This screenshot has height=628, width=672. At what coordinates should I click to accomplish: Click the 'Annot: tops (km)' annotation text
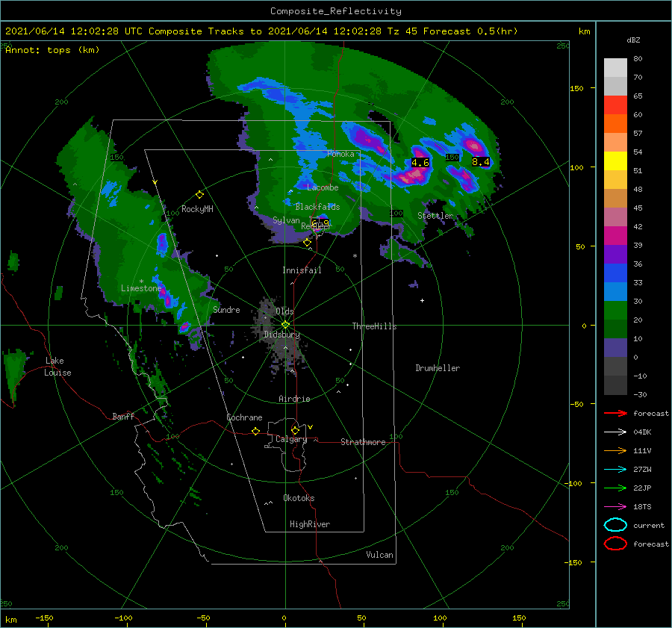pos(52,50)
